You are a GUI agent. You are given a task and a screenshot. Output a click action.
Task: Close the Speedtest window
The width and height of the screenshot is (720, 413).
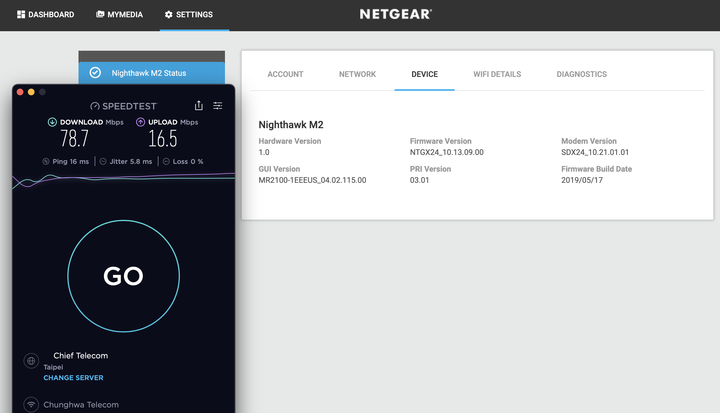[x=20, y=92]
